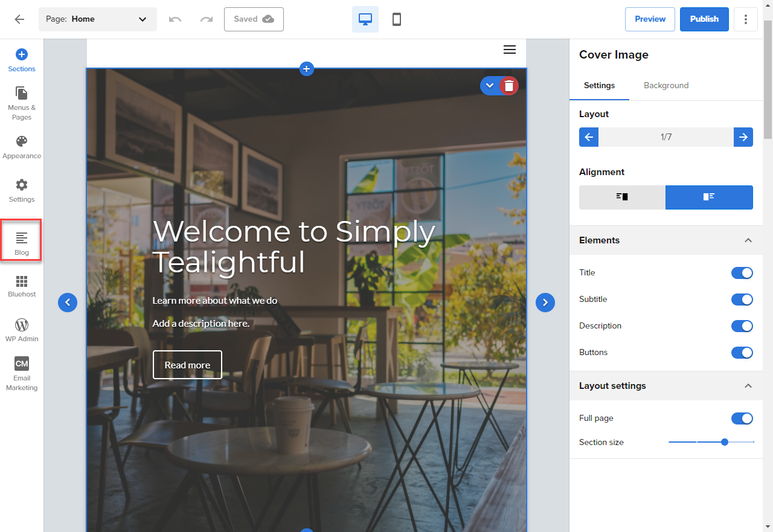Open the Page: Home dropdown
This screenshot has width=773, height=532.
98,19
